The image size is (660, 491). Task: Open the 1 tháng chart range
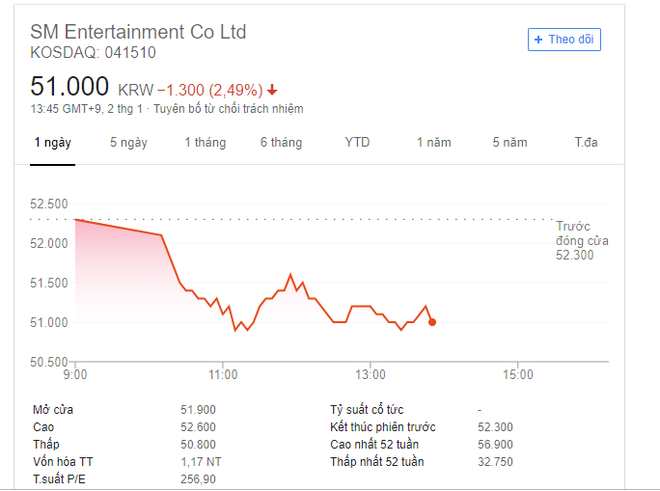click(x=205, y=142)
